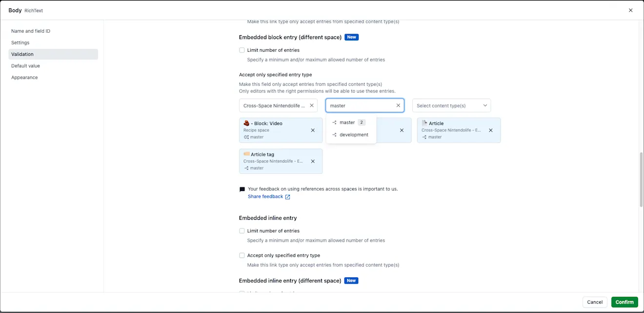Click the New badge on Embedded inline entry
This screenshot has height=313, width=644.
tap(351, 281)
